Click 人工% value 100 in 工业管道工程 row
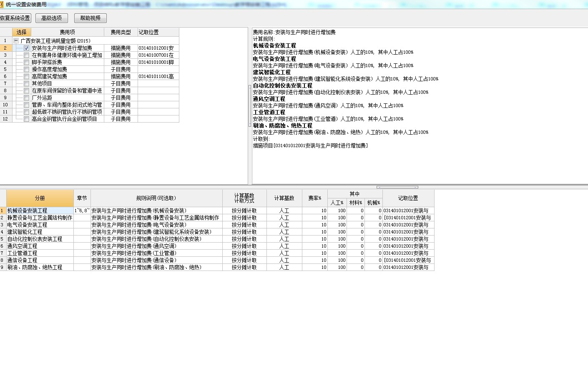Screen dimensions: 588x366 click(x=337, y=253)
